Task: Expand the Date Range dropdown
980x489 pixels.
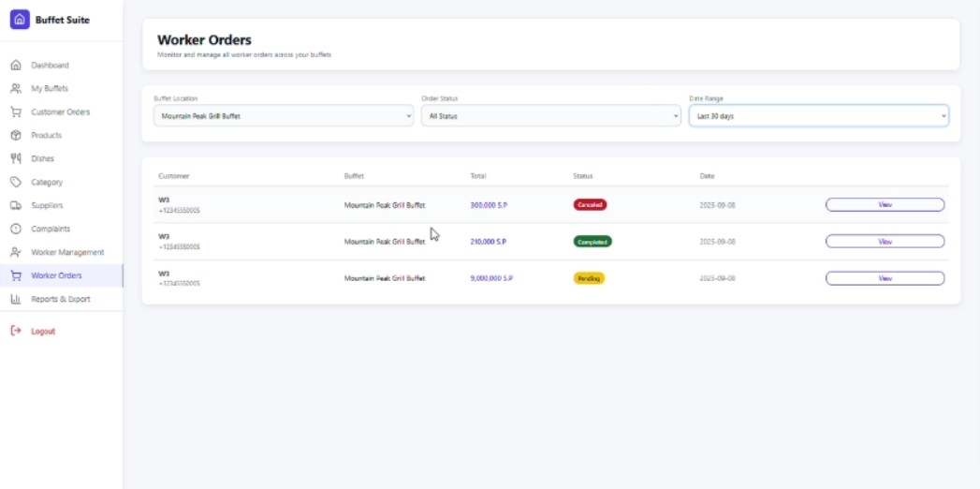Action: [818, 116]
